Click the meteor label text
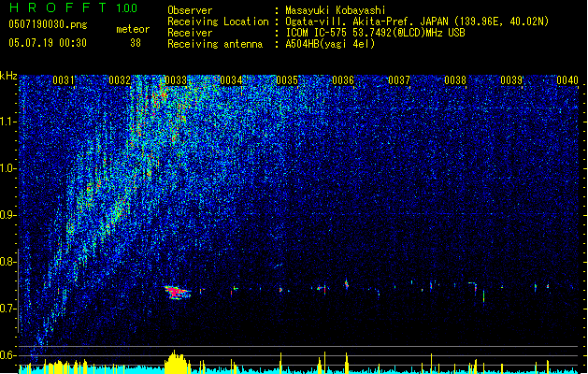The height and width of the screenshot is (374, 588). pos(133,29)
